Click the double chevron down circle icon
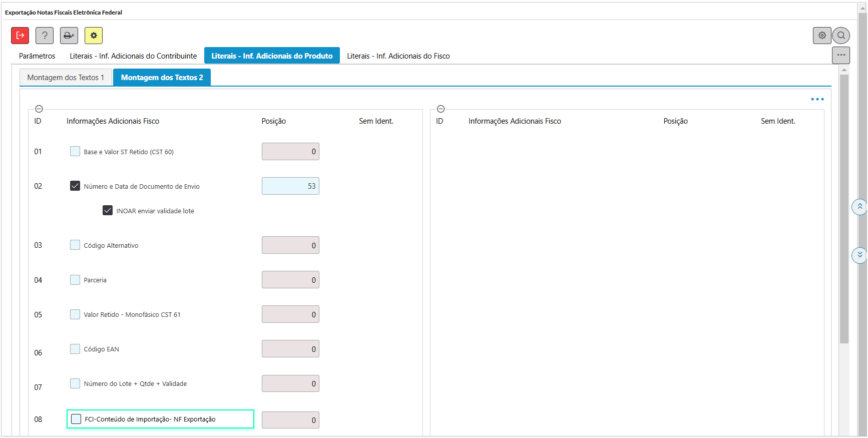Viewport: 868px width, 438px height. click(859, 255)
